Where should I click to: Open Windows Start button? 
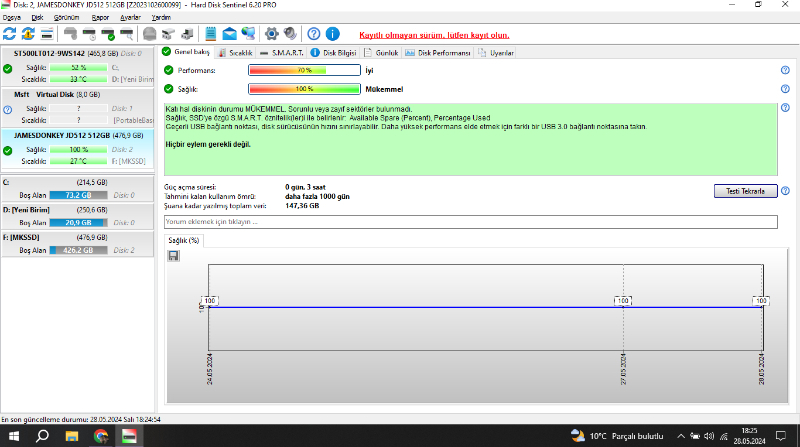(14, 436)
